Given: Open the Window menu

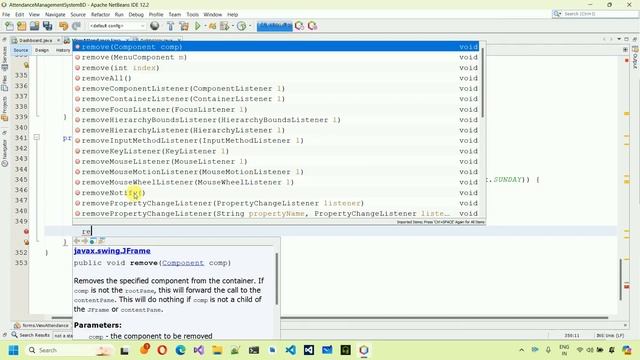Looking at the screenshot, I should coord(213,14).
